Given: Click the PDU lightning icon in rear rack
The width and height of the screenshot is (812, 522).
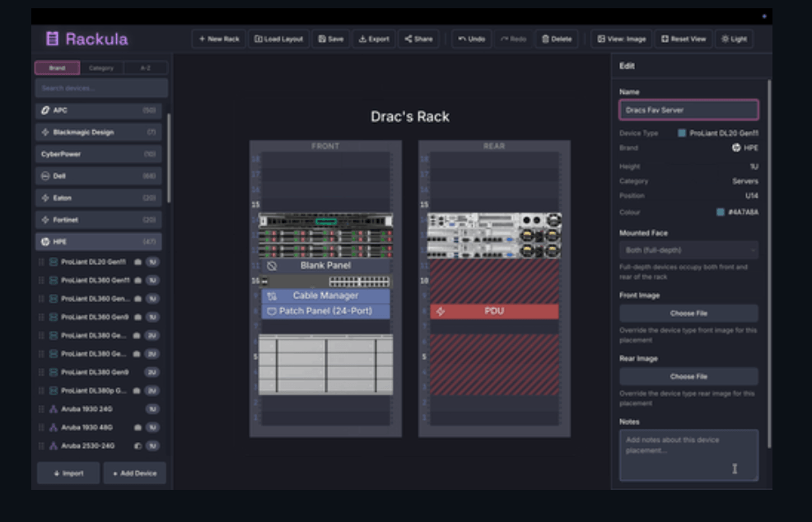Looking at the screenshot, I should pos(441,311).
